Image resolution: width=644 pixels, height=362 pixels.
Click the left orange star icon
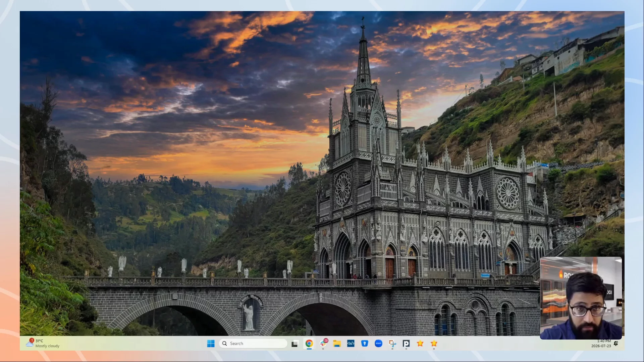[420, 344]
